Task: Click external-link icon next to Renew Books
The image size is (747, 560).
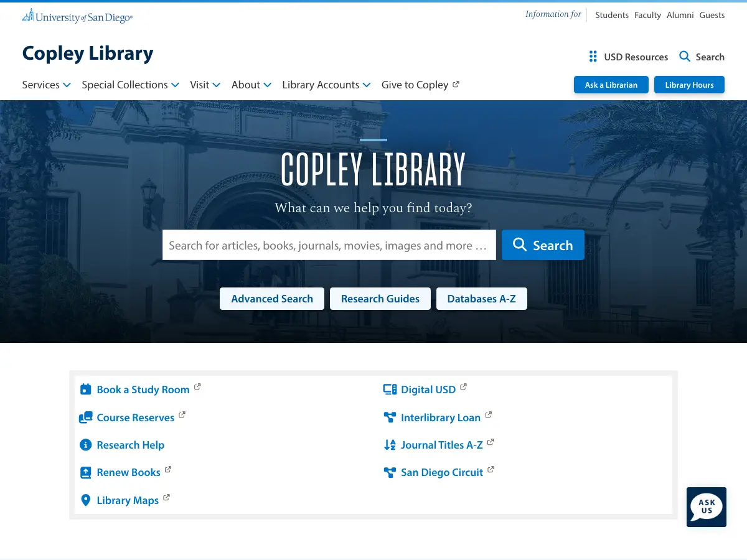Action: coord(168,470)
